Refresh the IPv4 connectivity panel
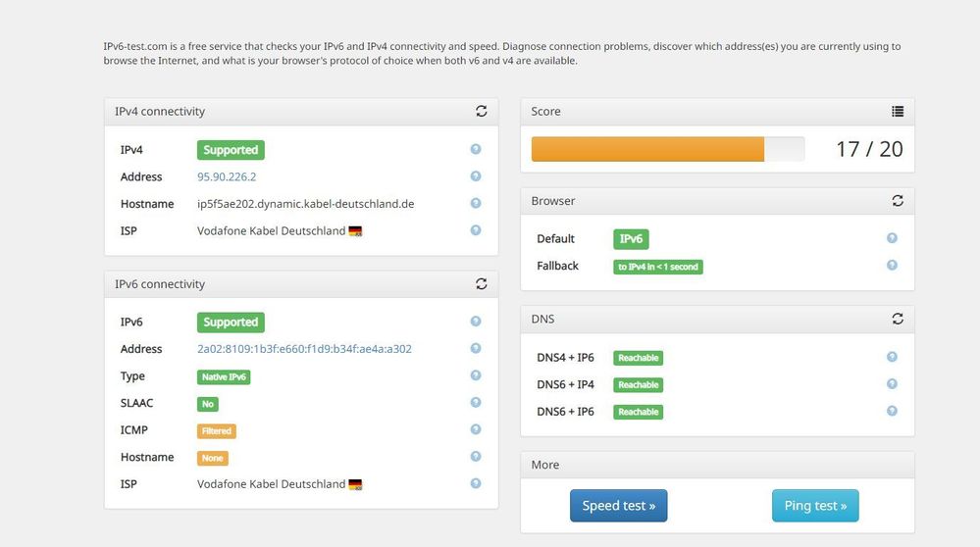 [481, 112]
